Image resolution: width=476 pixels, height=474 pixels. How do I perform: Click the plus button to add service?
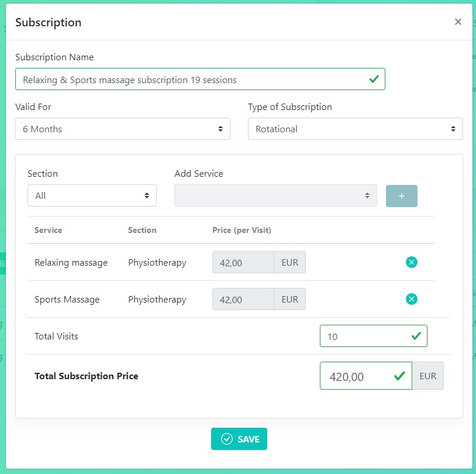(401, 196)
